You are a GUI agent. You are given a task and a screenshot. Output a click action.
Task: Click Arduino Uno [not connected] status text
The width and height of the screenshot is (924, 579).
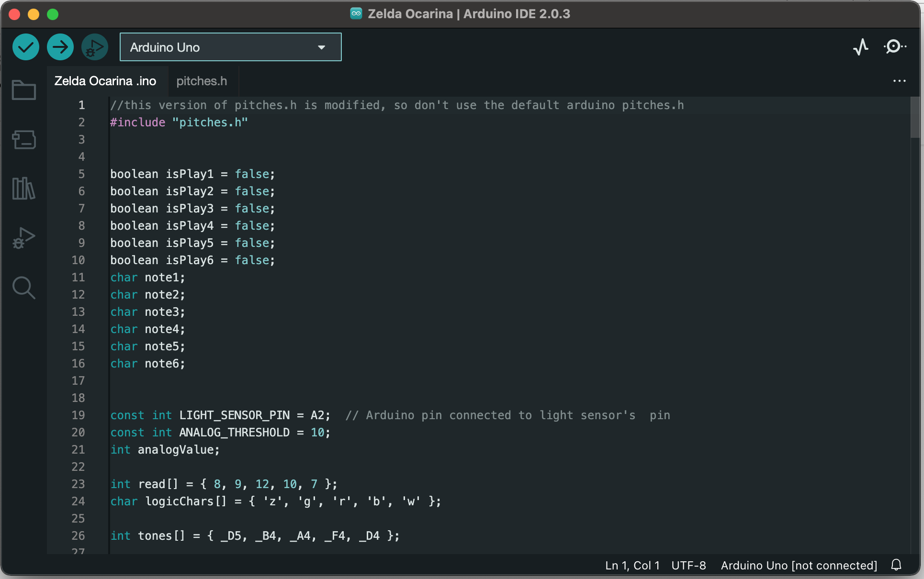pyautogui.click(x=799, y=565)
